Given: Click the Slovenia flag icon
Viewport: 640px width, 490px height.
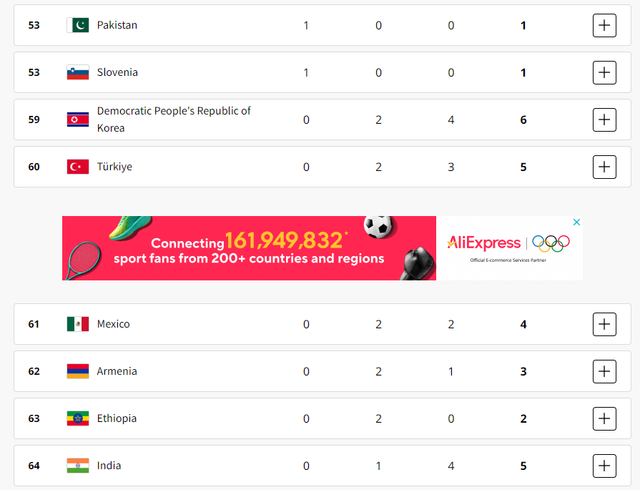Looking at the screenshot, I should [78, 72].
